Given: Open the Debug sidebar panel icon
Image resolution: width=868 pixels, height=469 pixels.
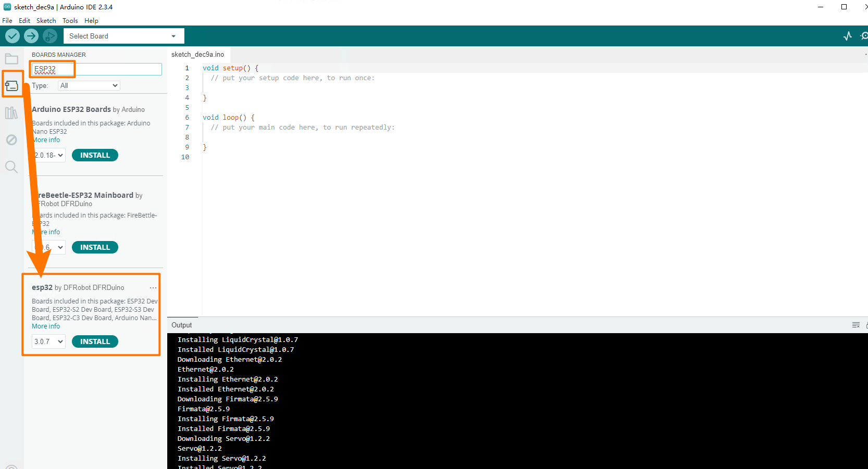Looking at the screenshot, I should (11, 140).
